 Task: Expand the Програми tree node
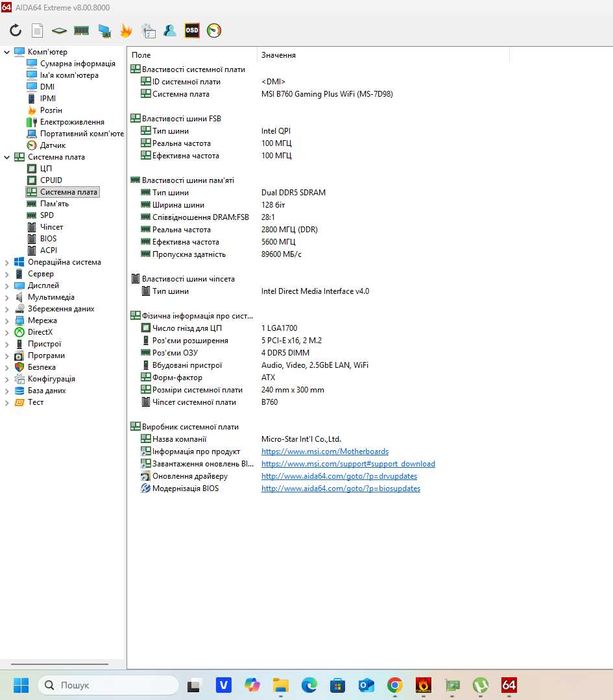(x=7, y=356)
